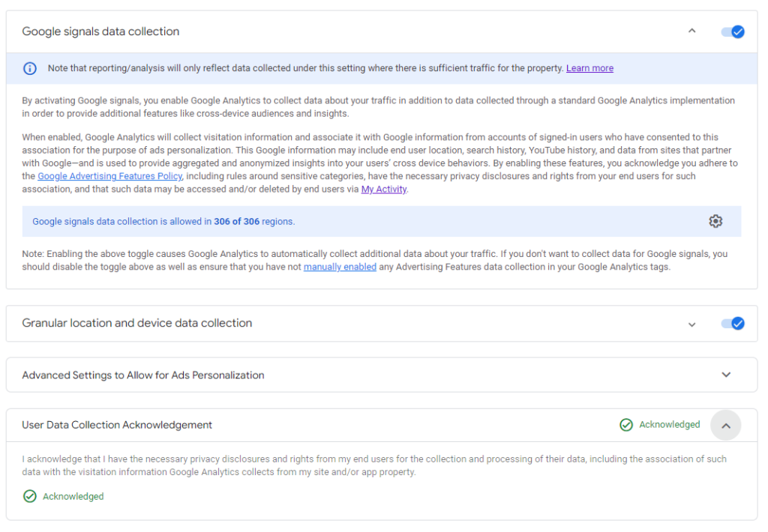Click the green check icon below acknowledgement text
Image resolution: width=768 pixels, height=532 pixels.
click(30, 496)
